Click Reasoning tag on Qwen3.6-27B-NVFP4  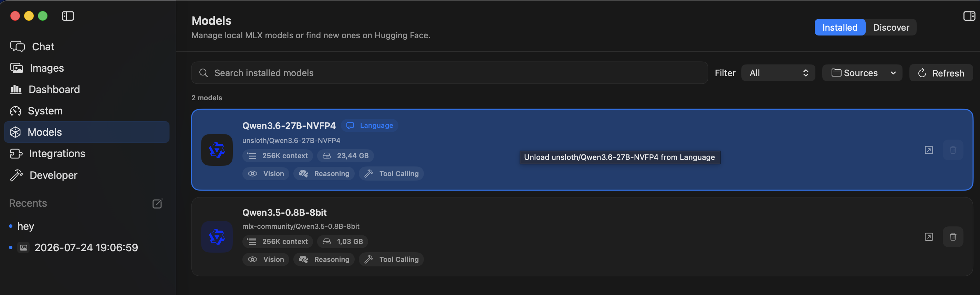pos(324,174)
